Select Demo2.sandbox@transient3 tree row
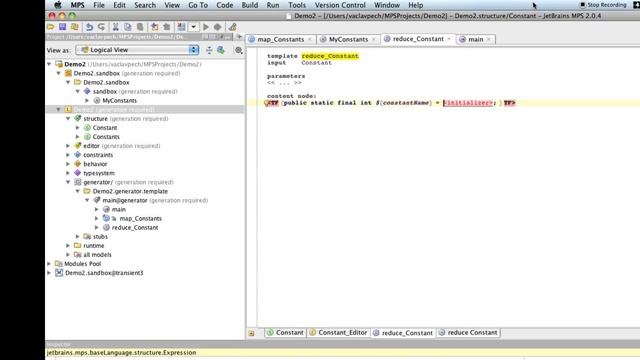640x360 pixels. pyautogui.click(x=104, y=273)
